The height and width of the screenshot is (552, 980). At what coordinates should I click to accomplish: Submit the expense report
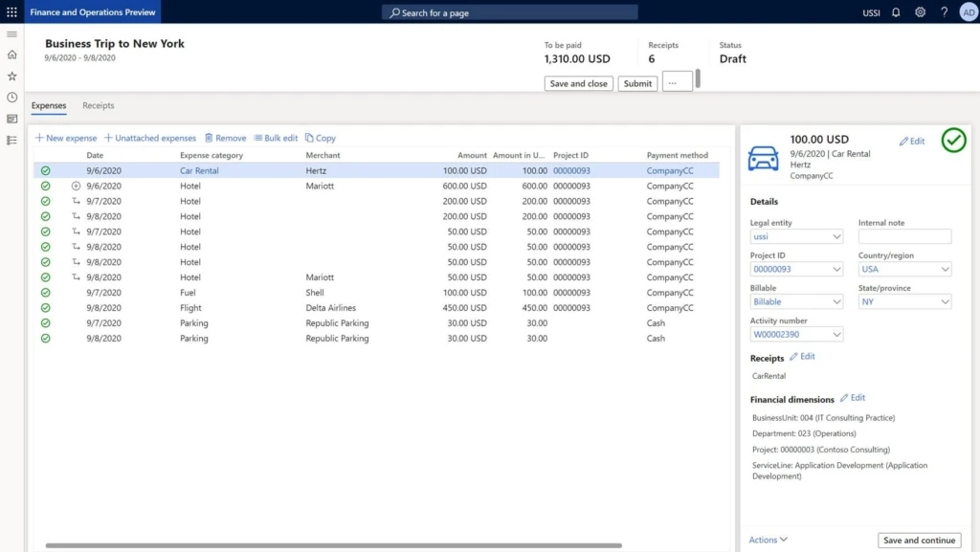click(637, 83)
